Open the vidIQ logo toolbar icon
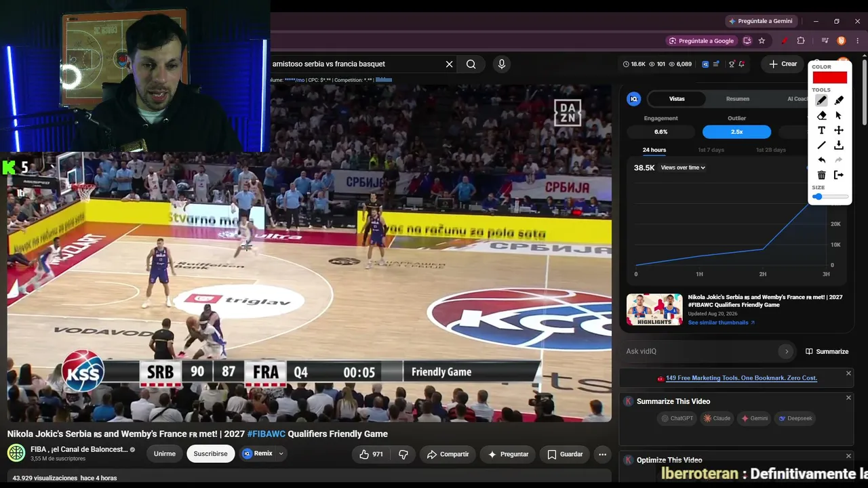The width and height of the screenshot is (868, 488). 705,64
